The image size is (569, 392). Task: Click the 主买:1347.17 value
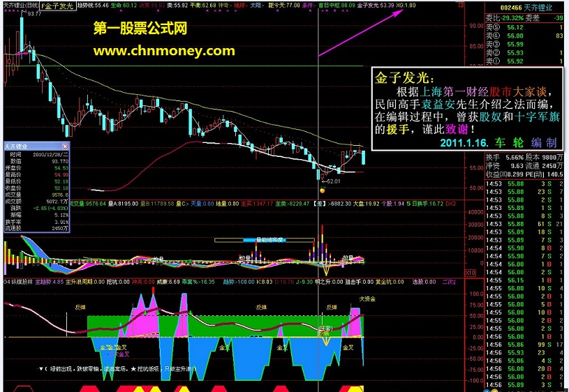pyautogui.click(x=257, y=204)
